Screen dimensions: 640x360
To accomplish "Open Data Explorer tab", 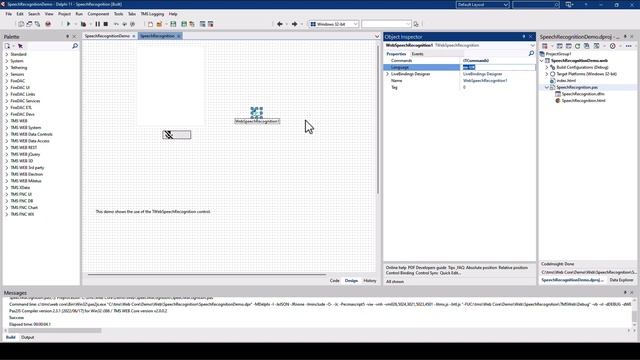I will click(x=621, y=280).
